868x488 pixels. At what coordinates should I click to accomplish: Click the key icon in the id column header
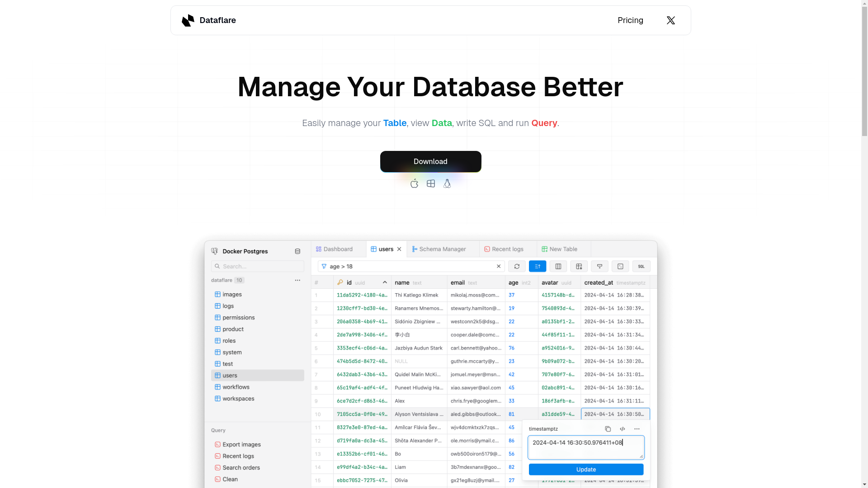click(x=340, y=282)
